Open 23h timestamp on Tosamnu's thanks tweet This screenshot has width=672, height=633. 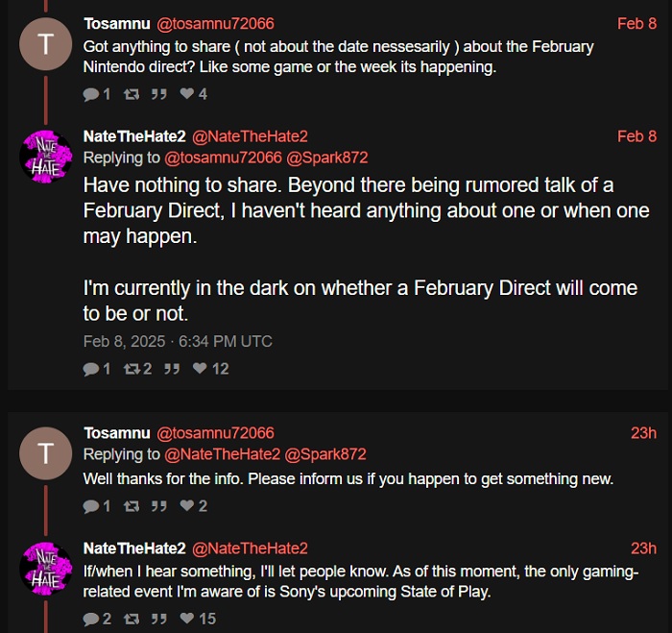pyautogui.click(x=643, y=433)
